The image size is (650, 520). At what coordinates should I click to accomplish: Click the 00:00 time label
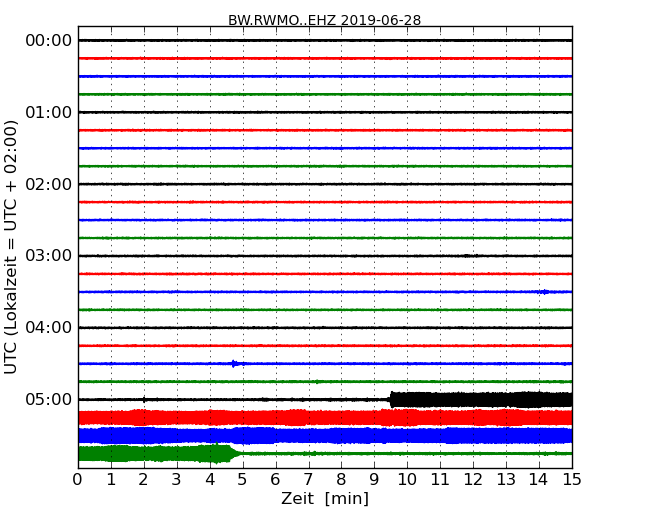pyautogui.click(x=49, y=41)
